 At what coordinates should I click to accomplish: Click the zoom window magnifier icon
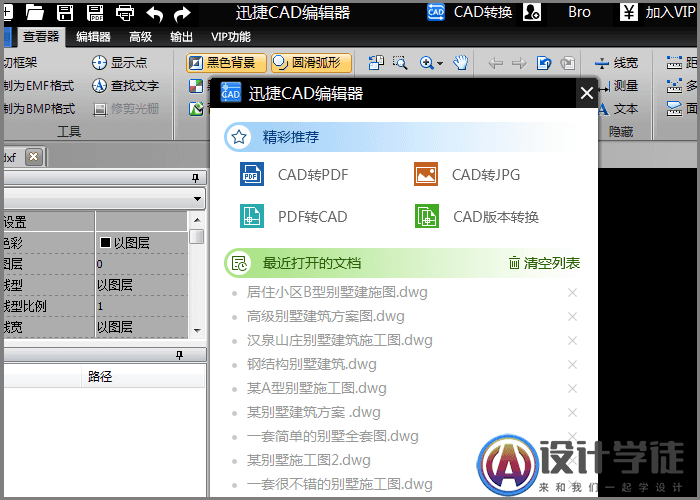[x=400, y=63]
